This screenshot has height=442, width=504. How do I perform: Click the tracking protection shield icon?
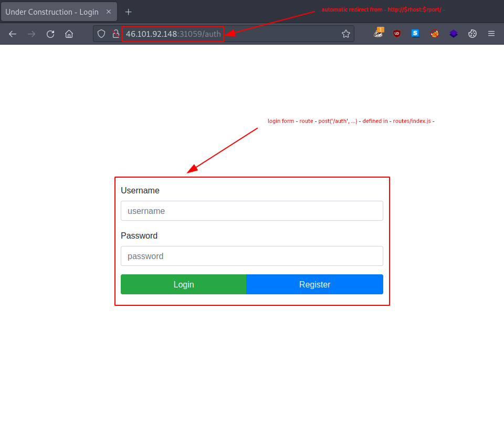click(101, 34)
